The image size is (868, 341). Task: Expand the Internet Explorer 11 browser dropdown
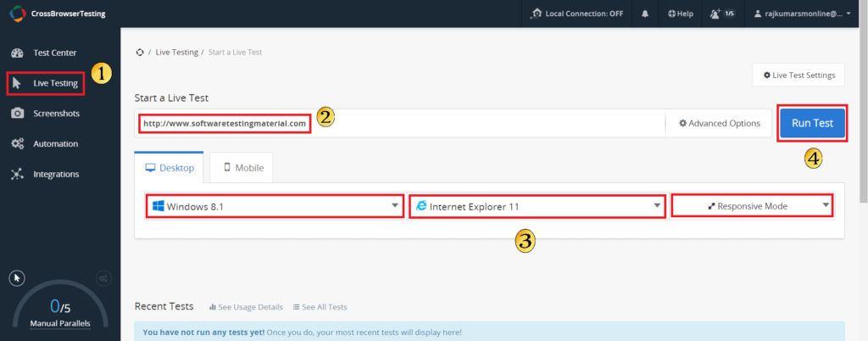(x=537, y=206)
